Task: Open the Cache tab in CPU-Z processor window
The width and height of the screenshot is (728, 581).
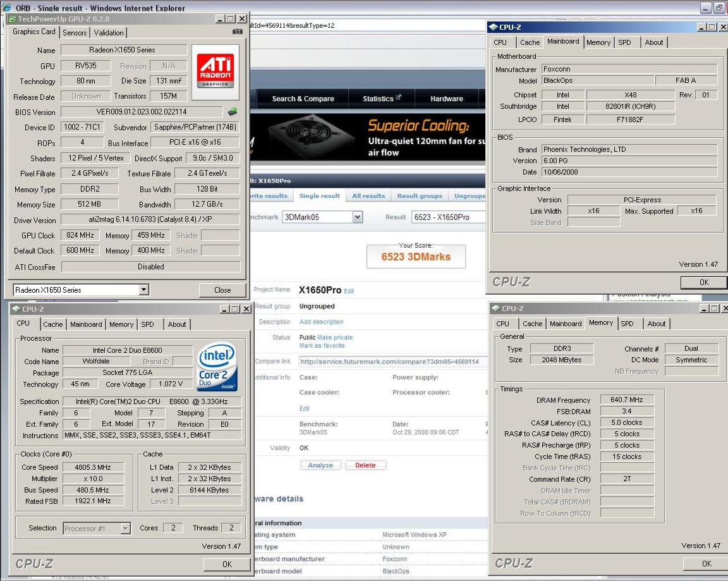Action: pyautogui.click(x=53, y=324)
